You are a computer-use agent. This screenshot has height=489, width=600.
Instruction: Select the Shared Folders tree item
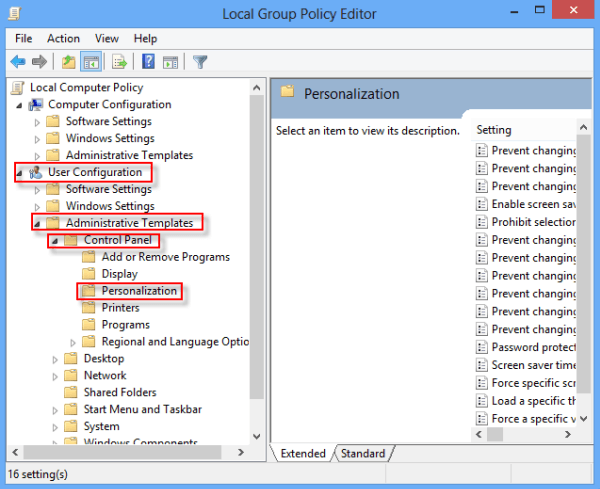tap(120, 393)
